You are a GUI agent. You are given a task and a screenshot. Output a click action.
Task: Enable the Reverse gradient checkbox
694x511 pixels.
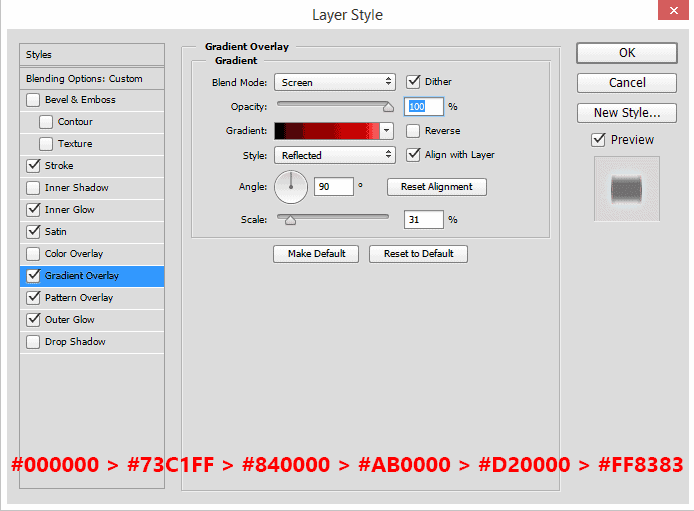[x=413, y=131]
